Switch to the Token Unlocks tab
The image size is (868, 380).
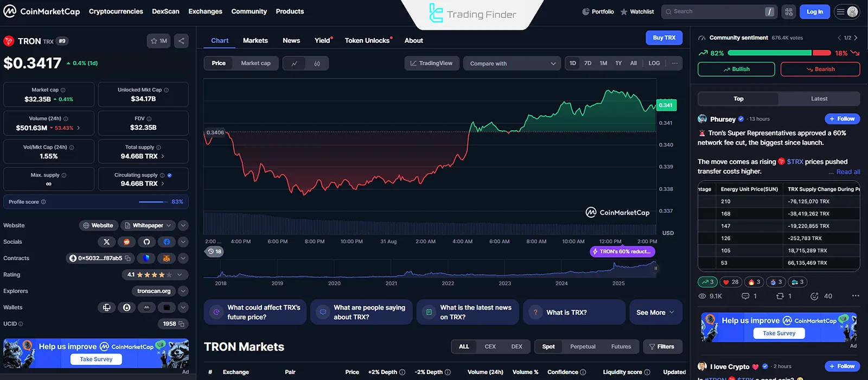368,40
